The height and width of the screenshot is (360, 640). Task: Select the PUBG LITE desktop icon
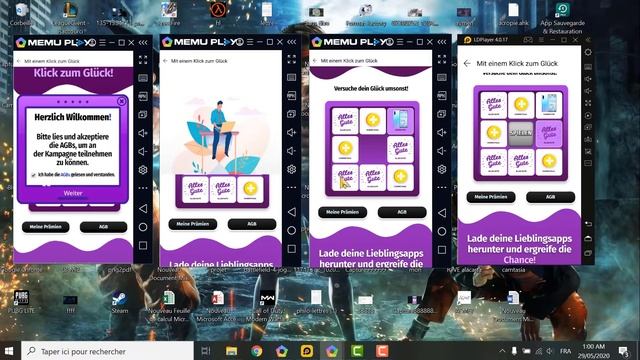point(21,302)
